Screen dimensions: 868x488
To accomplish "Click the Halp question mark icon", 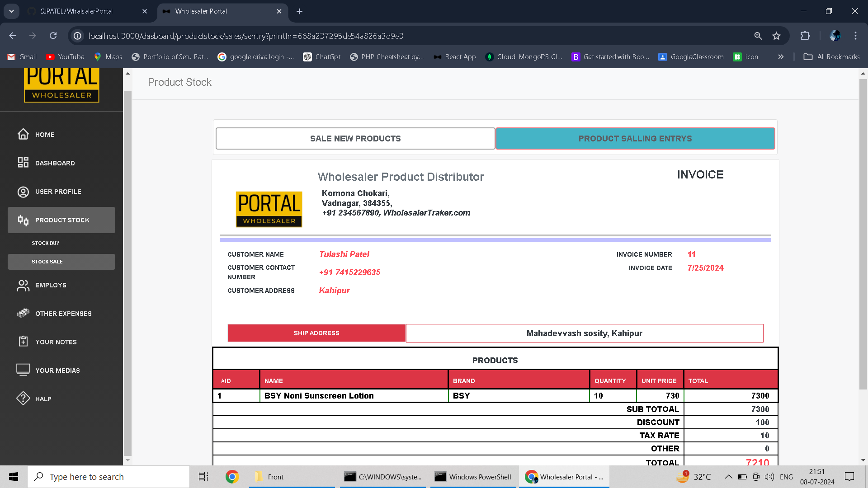I will 23,399.
